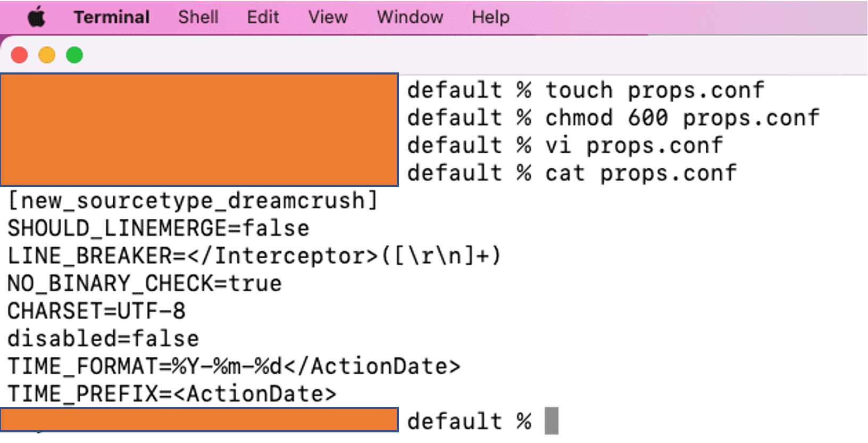Open the Edit menu

coord(263,17)
